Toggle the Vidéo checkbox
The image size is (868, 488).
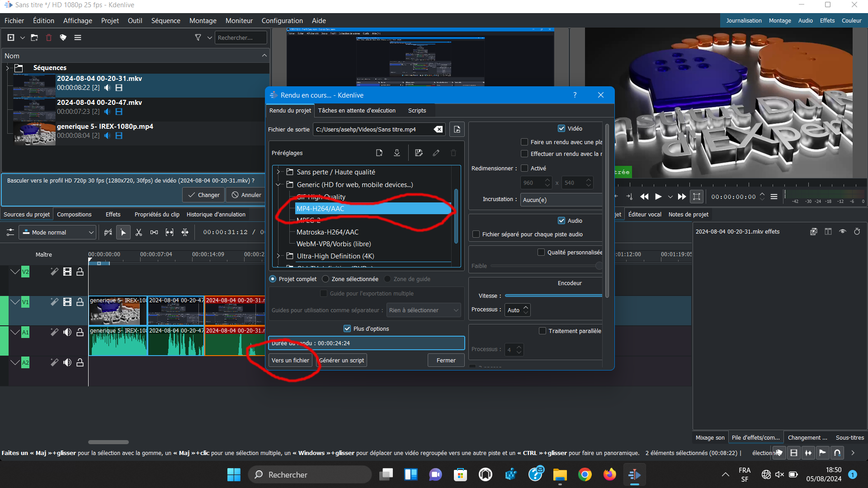(x=561, y=129)
